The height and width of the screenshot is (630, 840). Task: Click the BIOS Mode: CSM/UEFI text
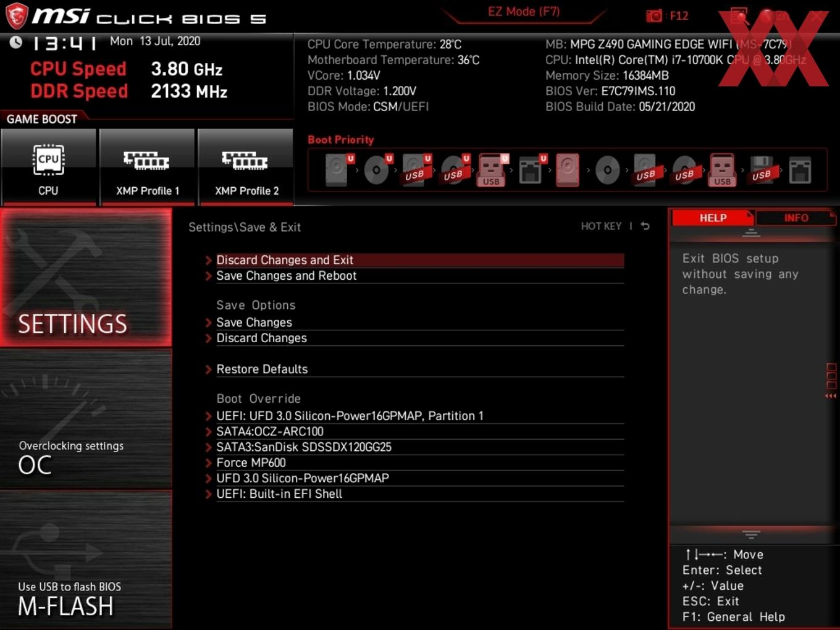point(368,107)
